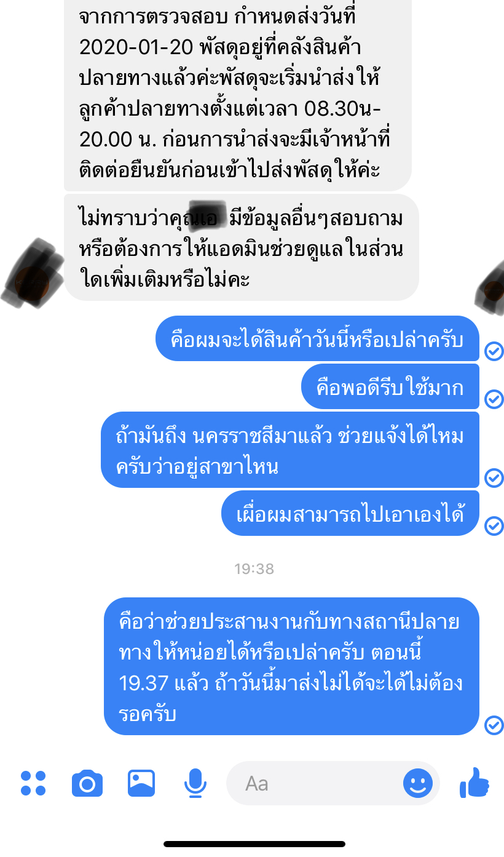Tap delivered checkmark beside คือพอดีรีบใช้มาก message
This screenshot has height=857, width=504.
(494, 399)
